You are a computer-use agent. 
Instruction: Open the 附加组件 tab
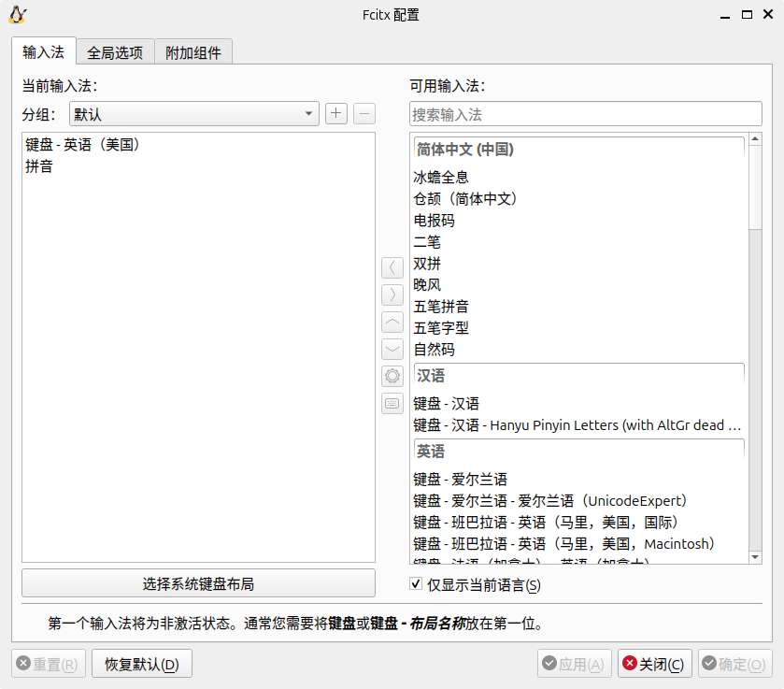[x=193, y=52]
